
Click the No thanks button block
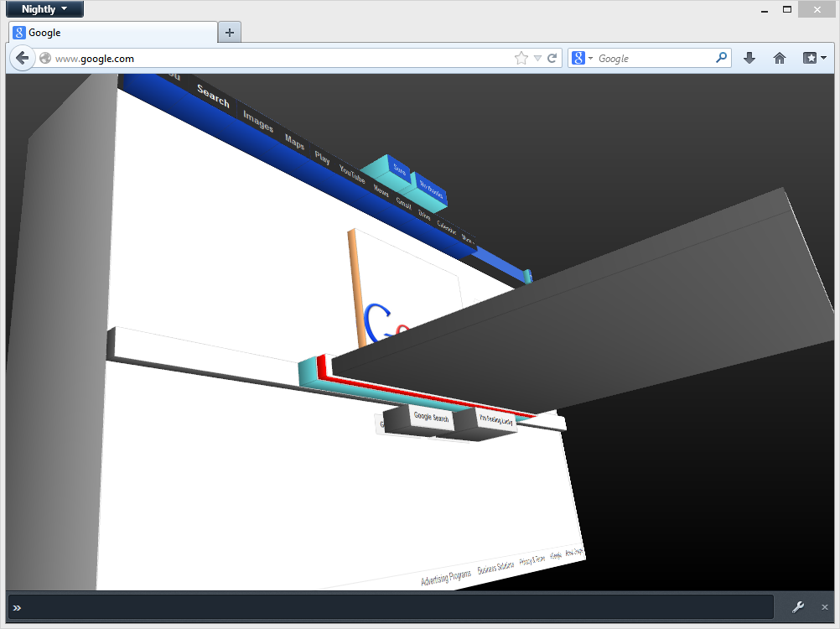[x=431, y=189]
